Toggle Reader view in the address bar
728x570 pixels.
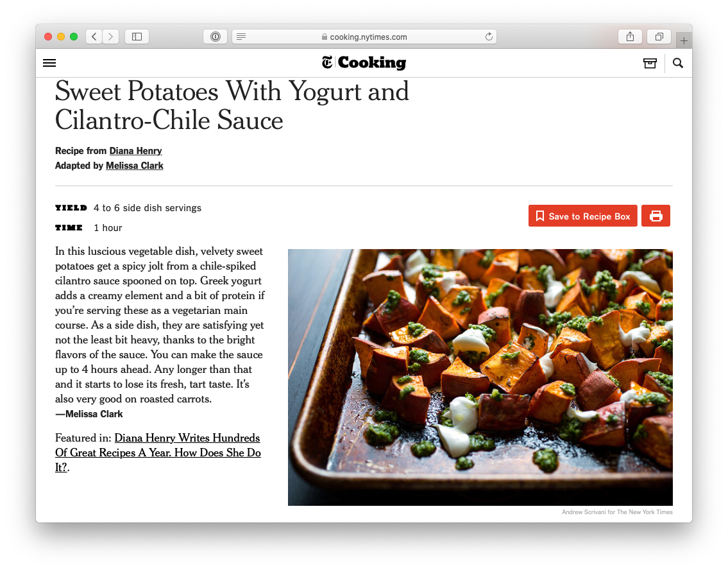pyautogui.click(x=241, y=37)
